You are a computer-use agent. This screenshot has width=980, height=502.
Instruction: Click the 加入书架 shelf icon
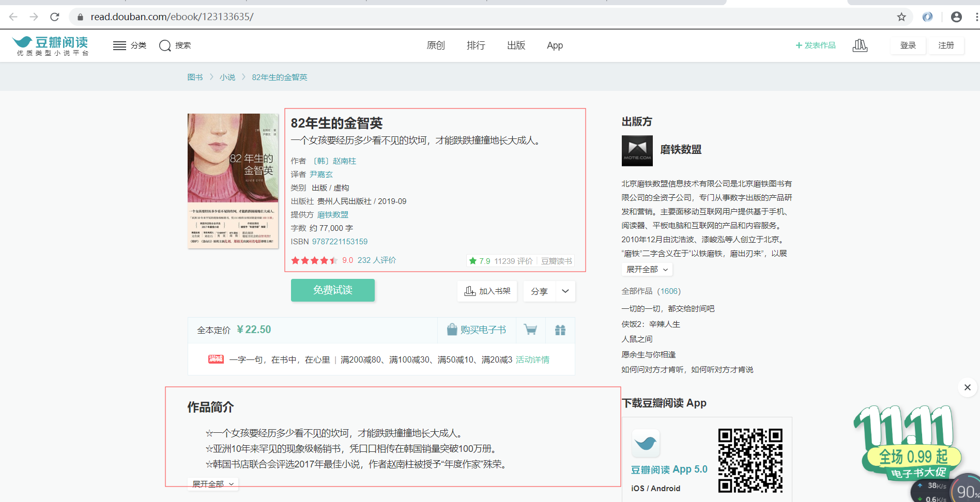(x=470, y=291)
